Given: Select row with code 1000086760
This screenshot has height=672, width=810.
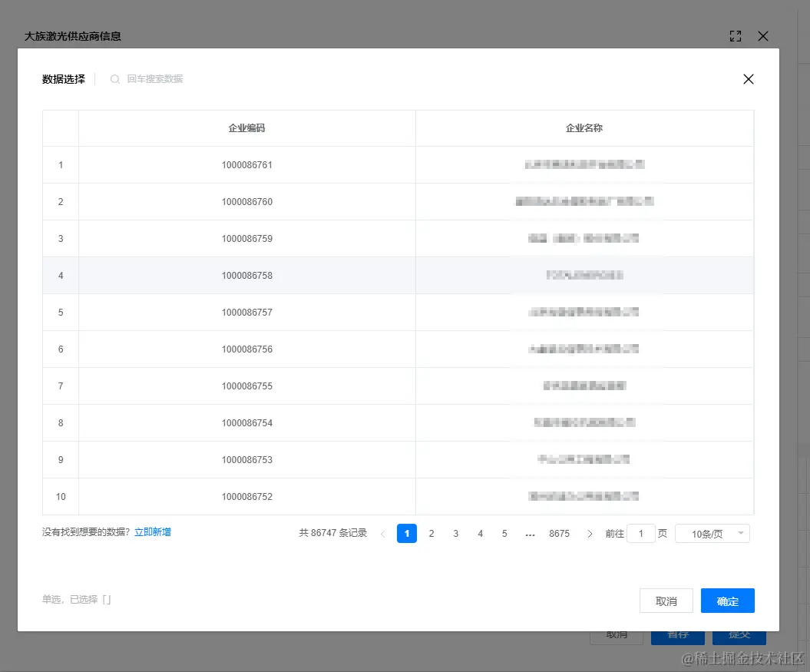Looking at the screenshot, I should (x=398, y=201).
